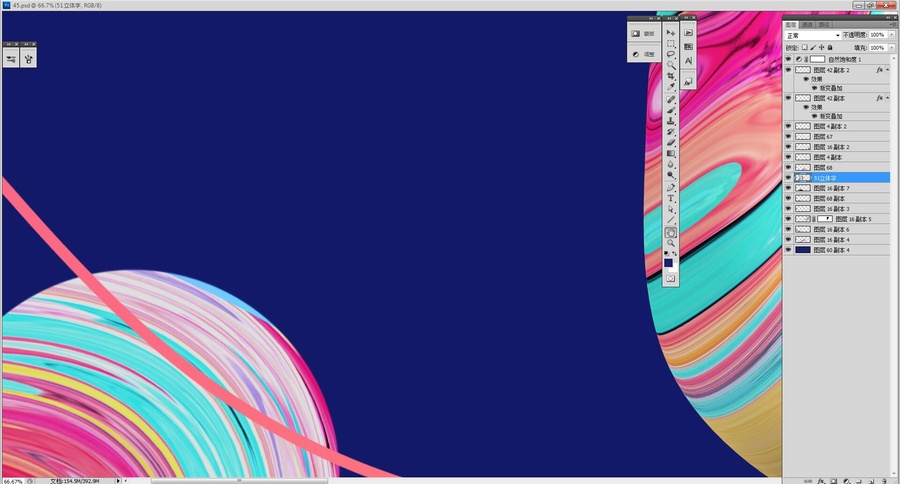Switch to the Layers (图层) tab
The height and width of the screenshot is (484, 900).
(792, 25)
